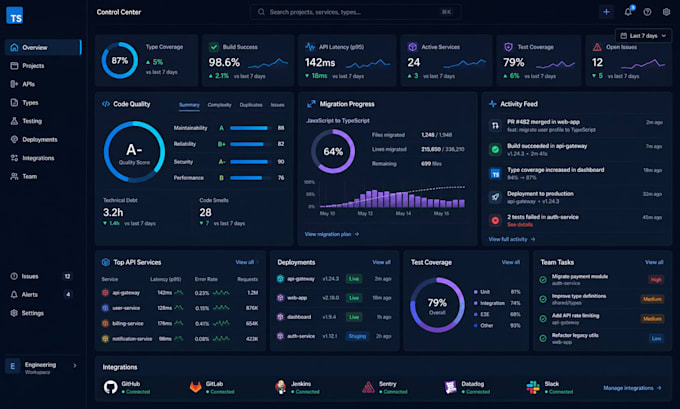This screenshot has height=409, width=680.
Task: Click the Jenkins integration logo
Action: (281, 387)
